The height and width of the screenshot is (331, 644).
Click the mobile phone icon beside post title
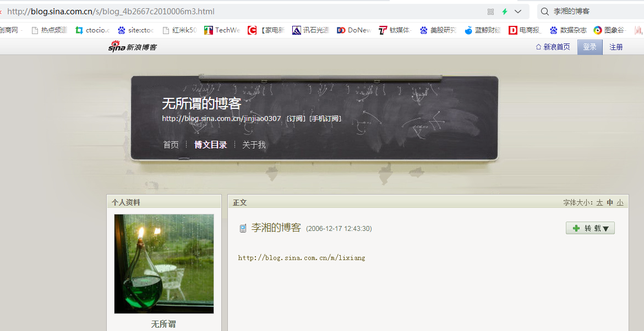click(x=243, y=229)
